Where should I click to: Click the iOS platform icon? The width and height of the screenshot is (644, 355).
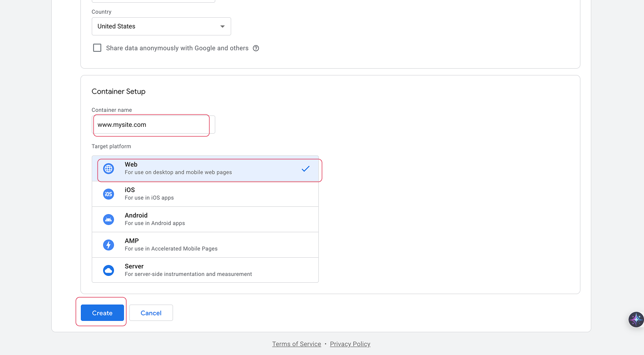(x=108, y=194)
